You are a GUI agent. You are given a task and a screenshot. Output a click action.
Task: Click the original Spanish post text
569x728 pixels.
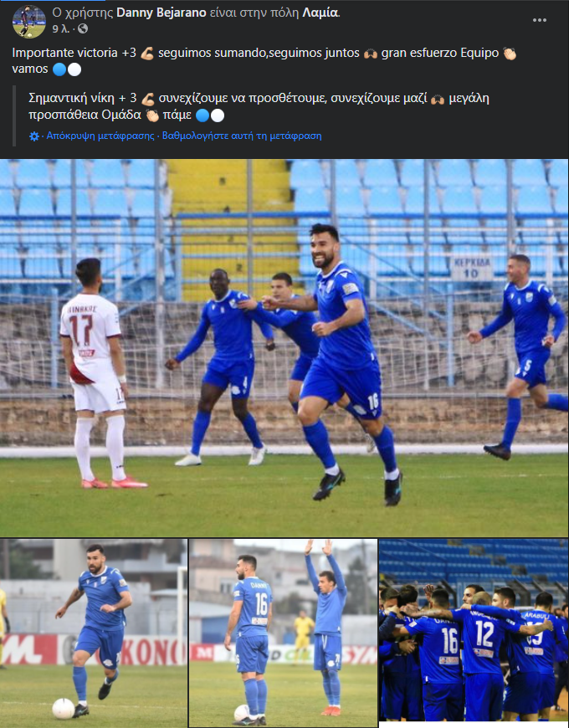(x=264, y=61)
